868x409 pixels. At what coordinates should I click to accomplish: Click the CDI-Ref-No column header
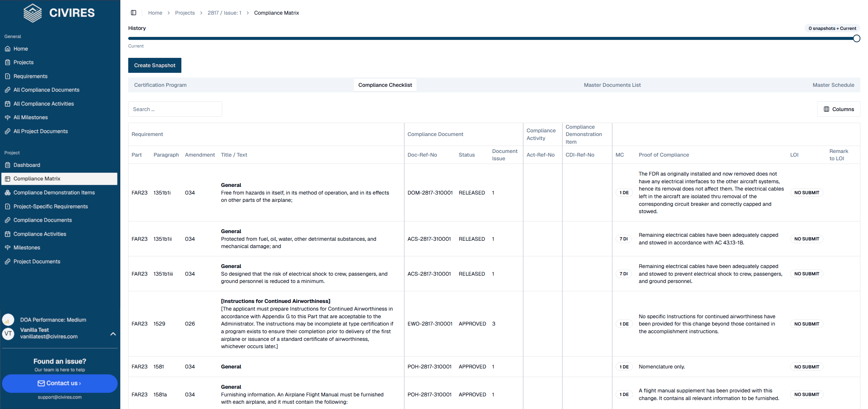580,155
